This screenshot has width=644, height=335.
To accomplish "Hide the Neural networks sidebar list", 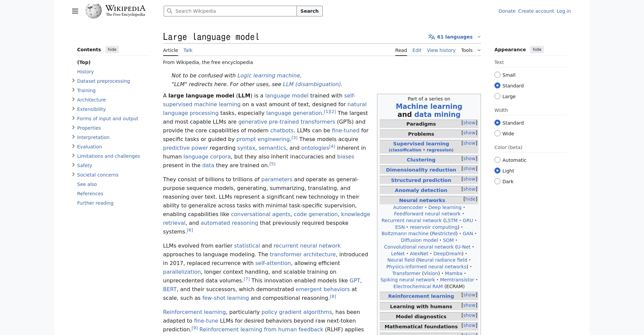I will 470,199.
